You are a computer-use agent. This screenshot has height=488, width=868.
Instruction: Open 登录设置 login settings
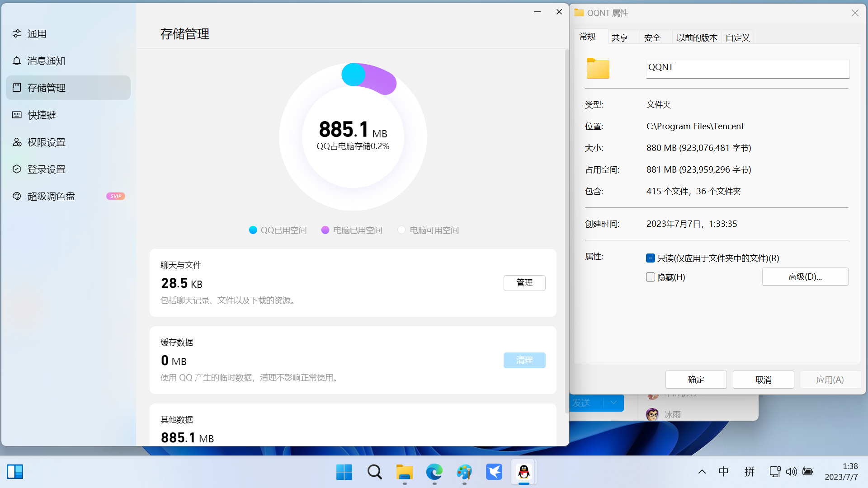pyautogui.click(x=68, y=169)
